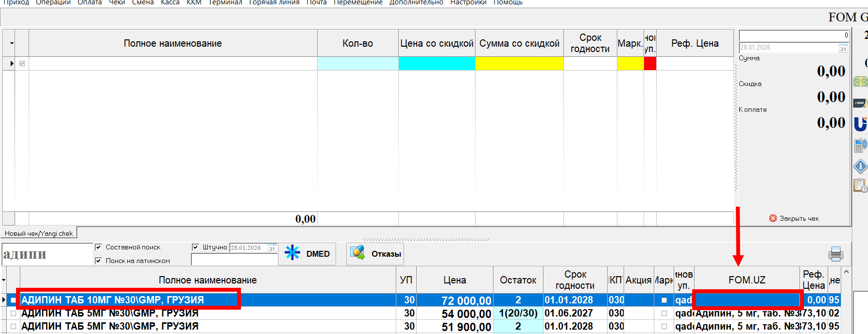The width and height of the screenshot is (868, 334).
Task: Toggle the Марк checkbox in the 54 000,00 row
Action: pyautogui.click(x=664, y=313)
